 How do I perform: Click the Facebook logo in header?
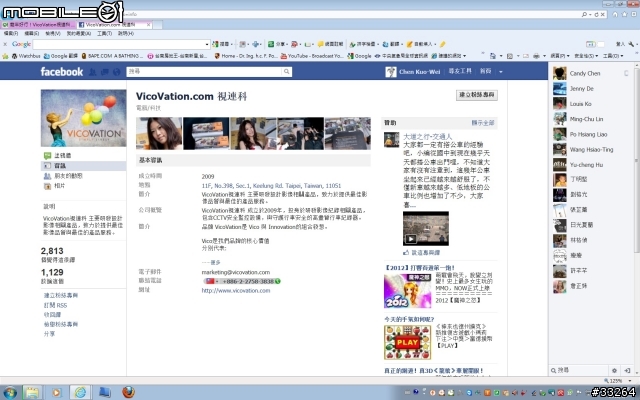(62, 72)
